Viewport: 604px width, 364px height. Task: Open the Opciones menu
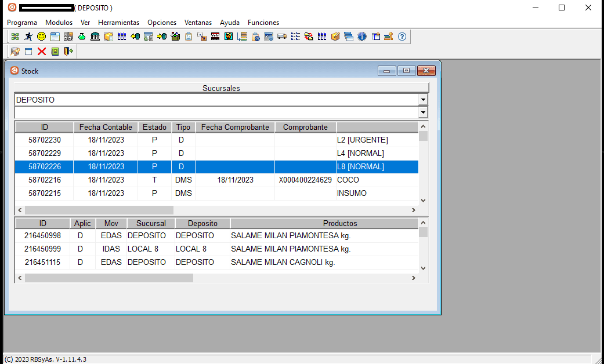pos(162,23)
